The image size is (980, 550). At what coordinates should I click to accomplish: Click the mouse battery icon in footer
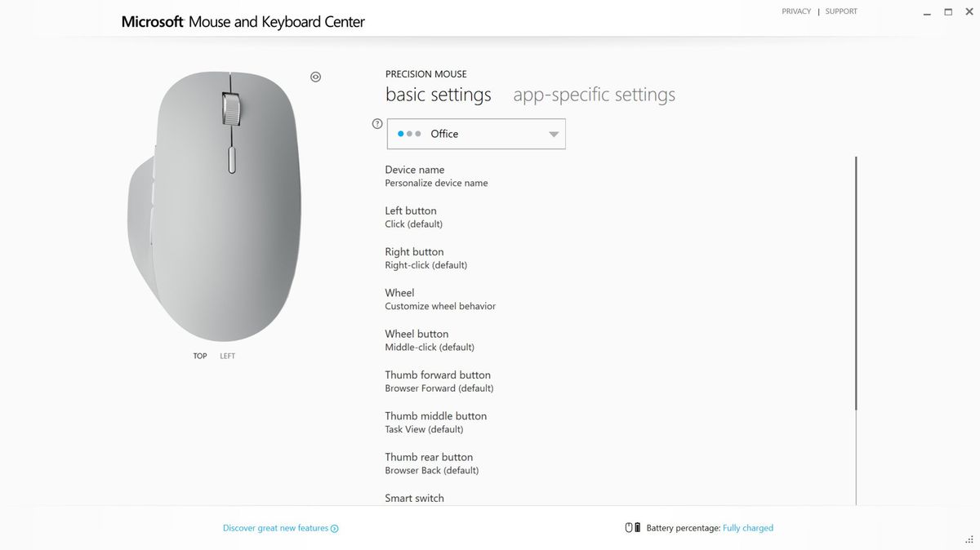click(633, 528)
